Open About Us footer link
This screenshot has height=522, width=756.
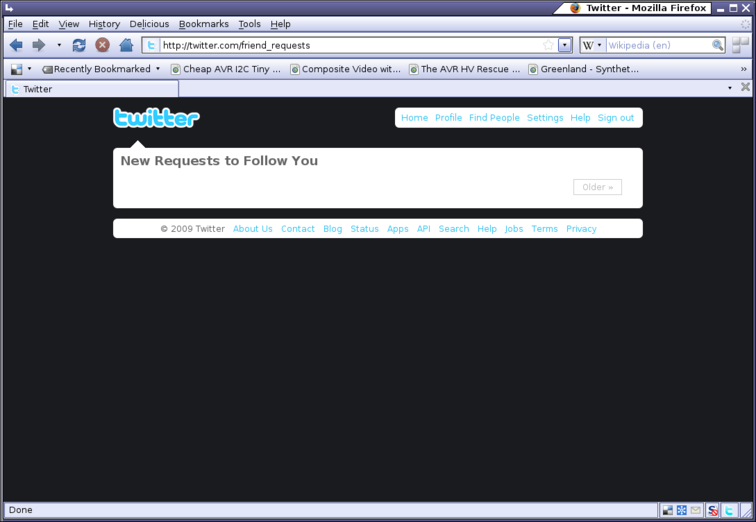pyautogui.click(x=253, y=229)
